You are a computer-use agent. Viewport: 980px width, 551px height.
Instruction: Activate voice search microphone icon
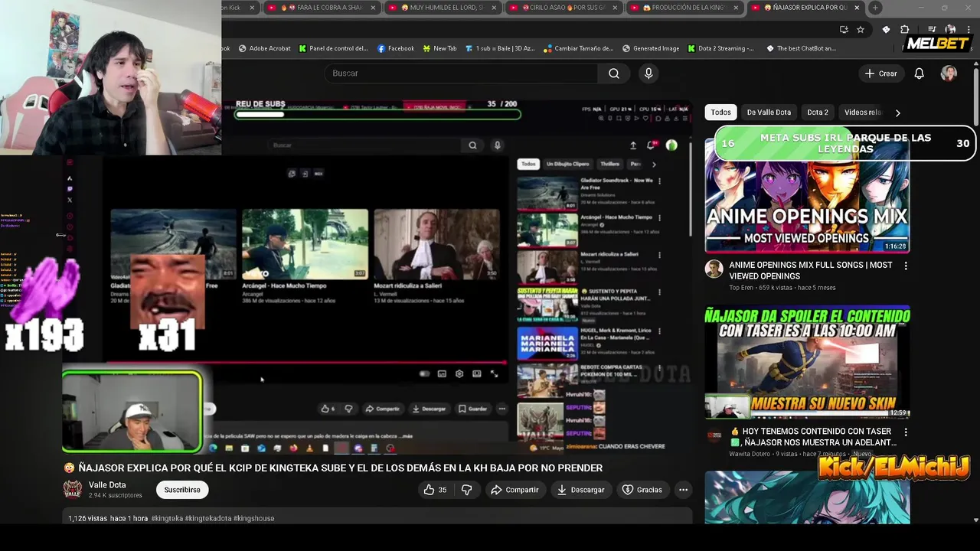648,73
